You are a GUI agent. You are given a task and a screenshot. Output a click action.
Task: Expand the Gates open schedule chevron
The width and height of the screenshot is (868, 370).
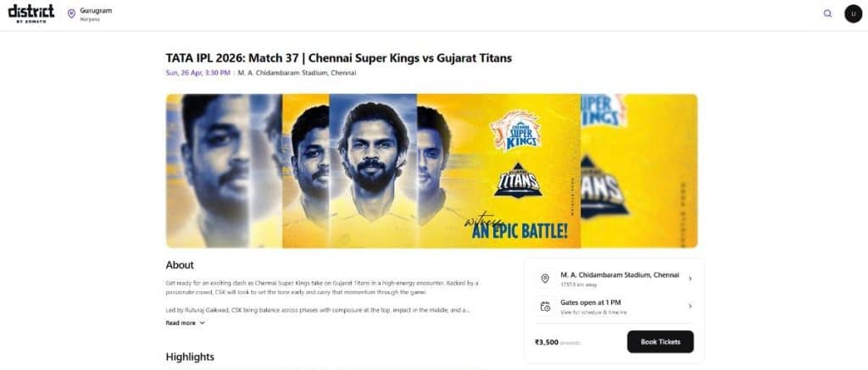(690, 306)
